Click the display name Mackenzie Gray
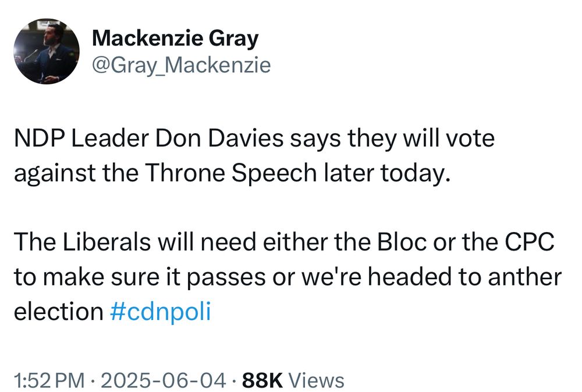Image resolution: width=582 pixels, height=392 pixels. click(x=175, y=38)
